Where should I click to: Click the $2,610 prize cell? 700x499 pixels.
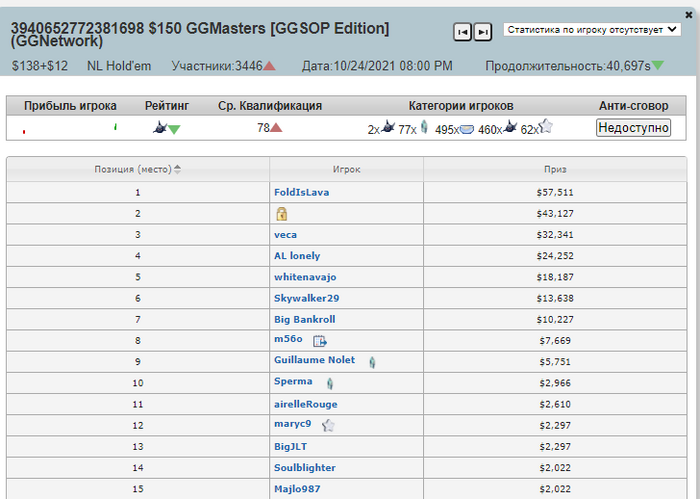point(555,404)
